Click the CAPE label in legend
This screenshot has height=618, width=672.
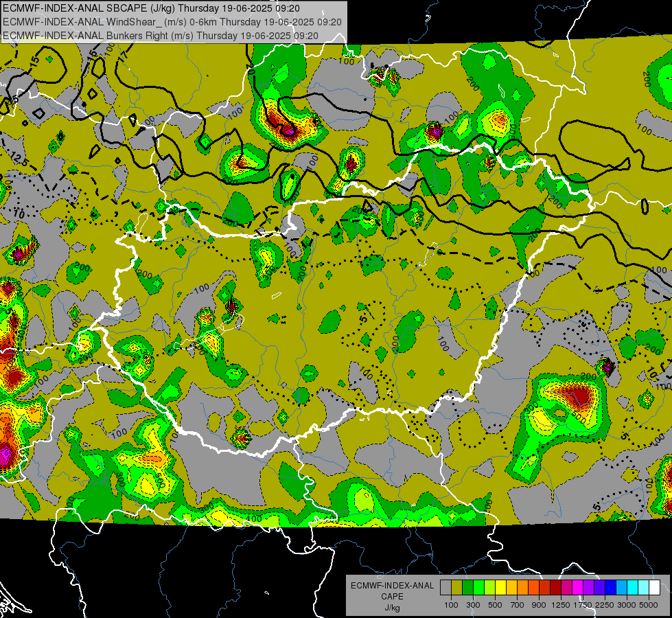click(392, 597)
